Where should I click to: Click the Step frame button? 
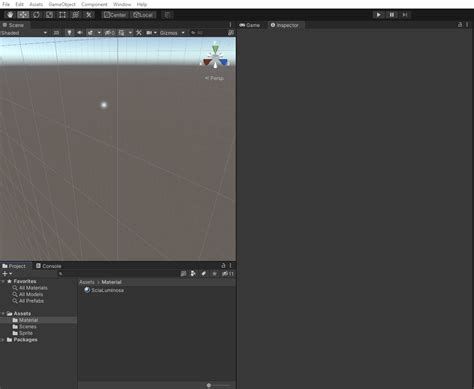point(405,15)
